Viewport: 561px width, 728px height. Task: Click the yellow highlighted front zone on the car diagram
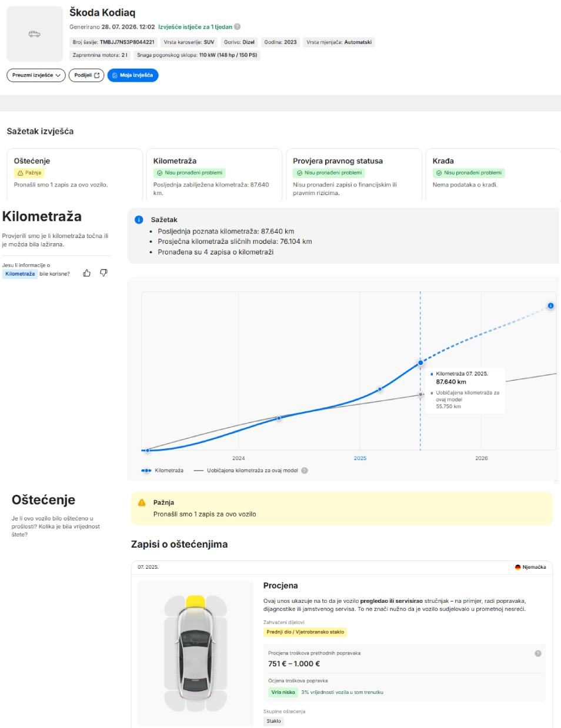(195, 602)
